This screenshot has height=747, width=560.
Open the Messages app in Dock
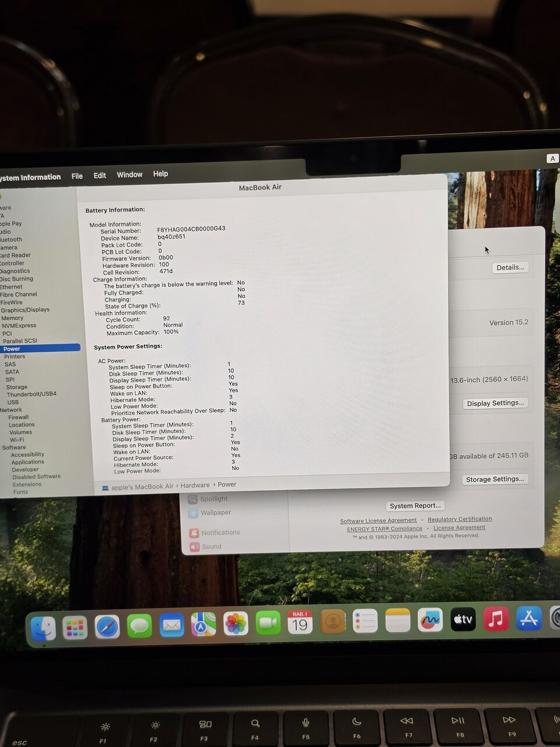click(139, 626)
